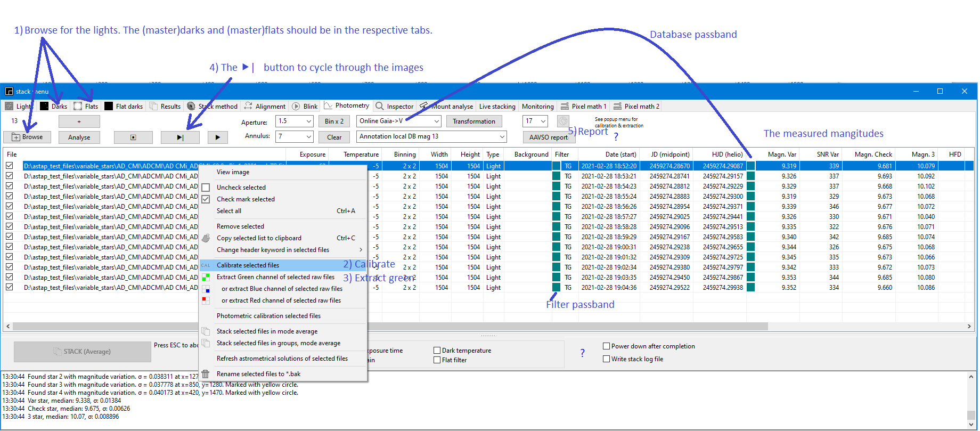Image resolution: width=980 pixels, height=431 pixels.
Task: Expand Change header keyword submenu
Action: (x=283, y=250)
